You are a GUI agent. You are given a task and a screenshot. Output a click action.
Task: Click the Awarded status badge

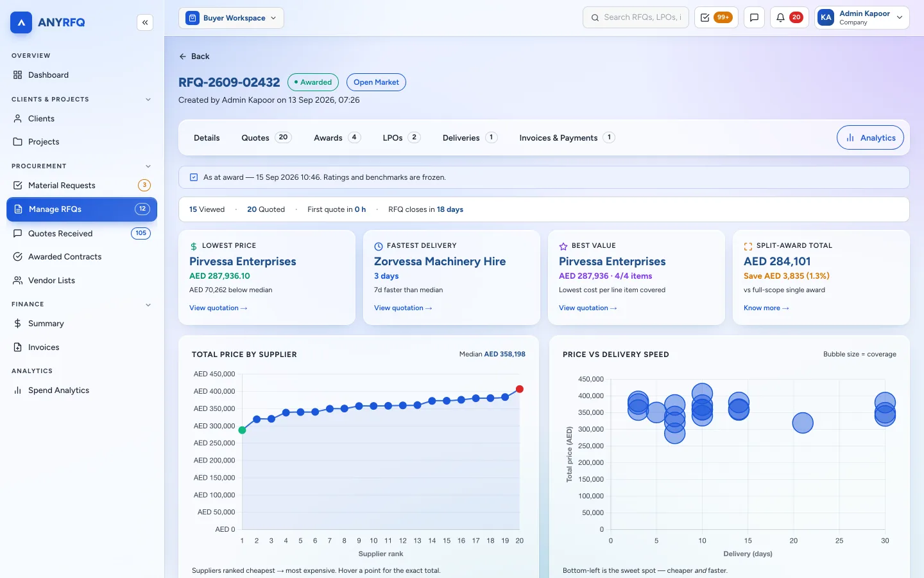click(313, 82)
